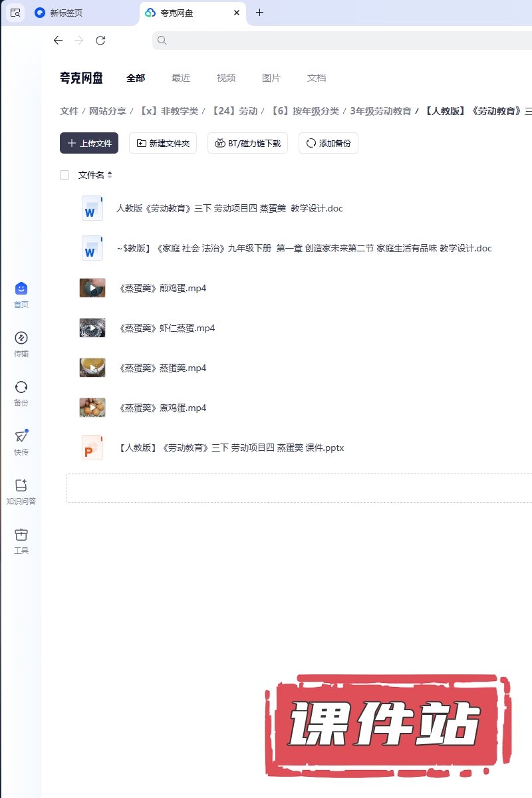Open the 备份 backup sidebar icon
This screenshot has height=798, width=532.
pyautogui.click(x=21, y=388)
